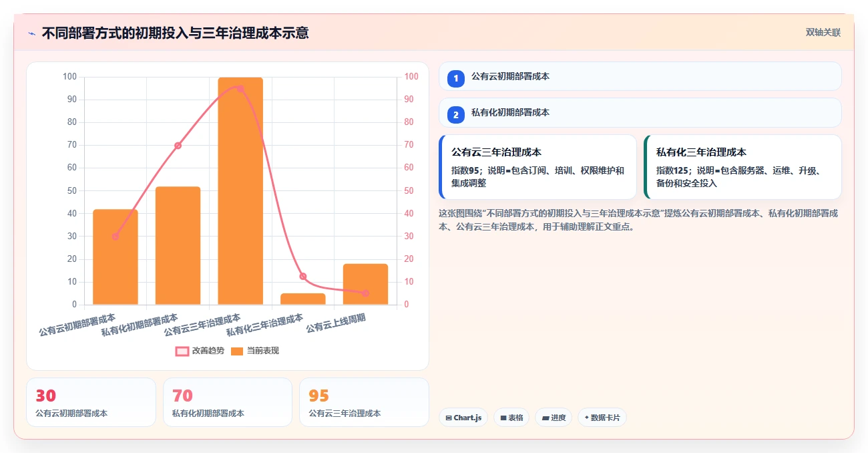This screenshot has height=453, width=868.
Task: Click the tallest bar 公有云三年治理成本
Action: pos(240,191)
